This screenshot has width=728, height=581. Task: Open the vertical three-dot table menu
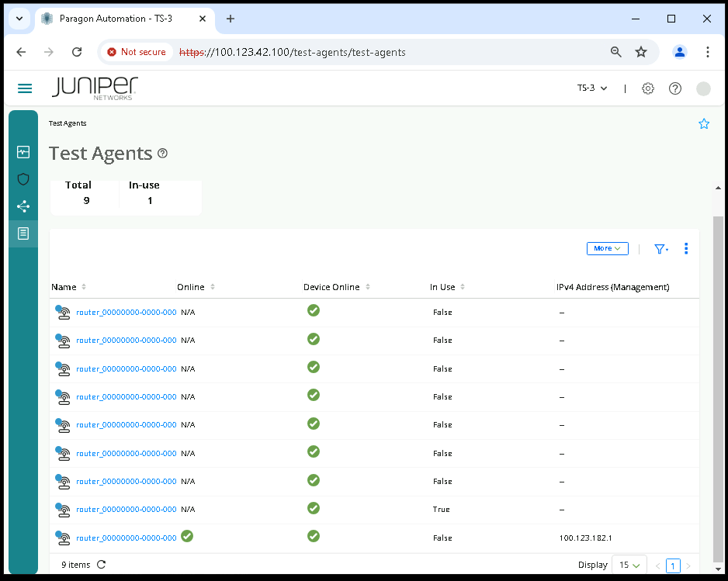pyautogui.click(x=686, y=249)
